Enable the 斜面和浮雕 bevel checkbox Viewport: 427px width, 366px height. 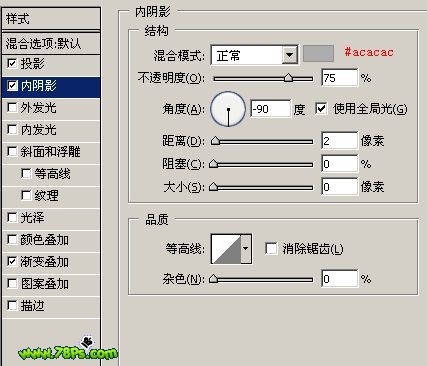click(12, 151)
